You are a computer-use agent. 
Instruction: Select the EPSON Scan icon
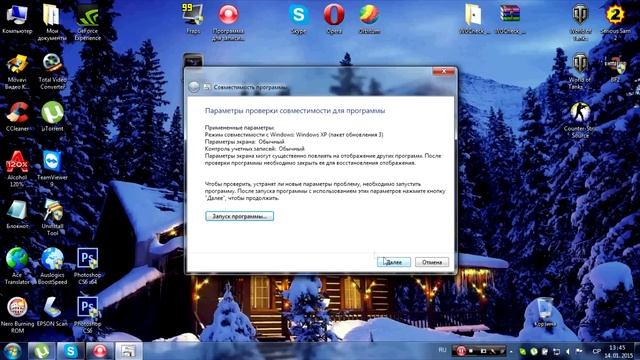click(x=52, y=311)
